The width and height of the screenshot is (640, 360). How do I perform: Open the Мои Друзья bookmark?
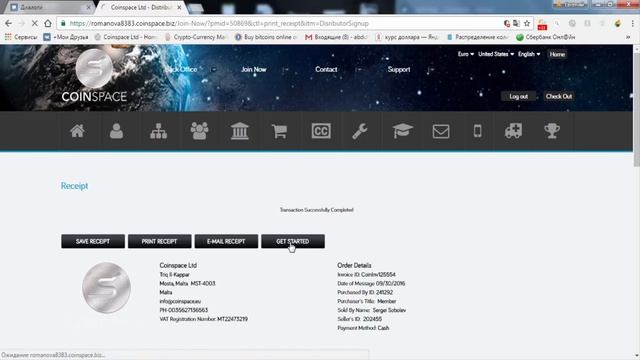pos(66,37)
